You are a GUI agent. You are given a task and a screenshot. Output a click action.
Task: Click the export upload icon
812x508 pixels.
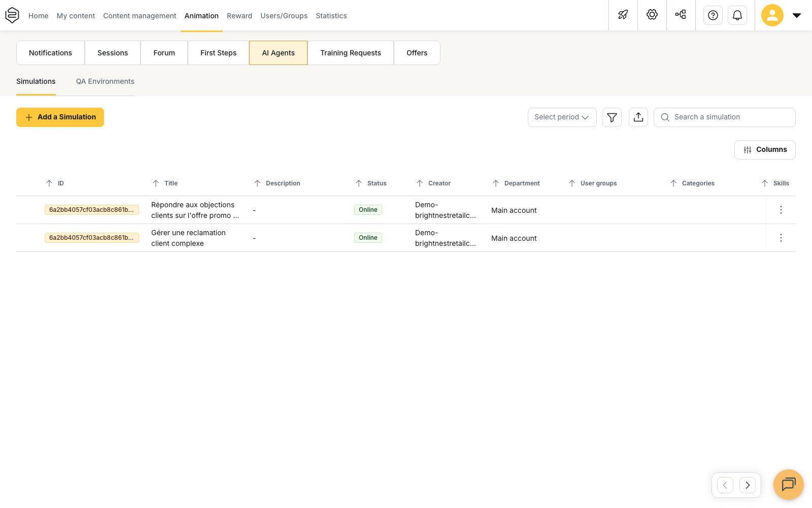[638, 117]
